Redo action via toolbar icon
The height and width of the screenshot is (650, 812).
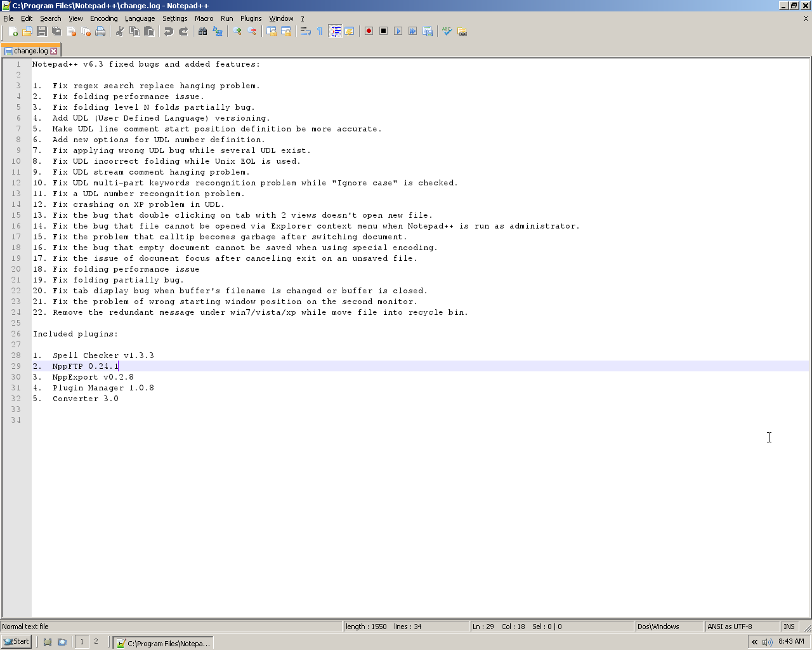click(x=183, y=31)
